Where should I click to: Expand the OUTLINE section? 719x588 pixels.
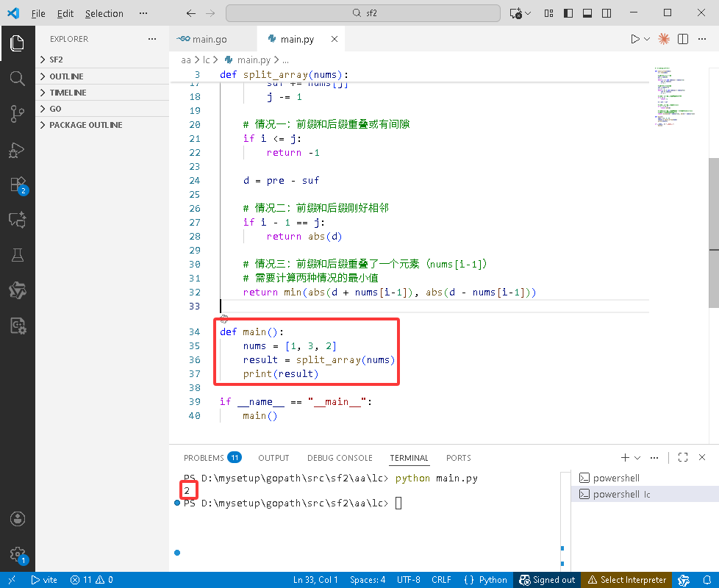click(103, 76)
